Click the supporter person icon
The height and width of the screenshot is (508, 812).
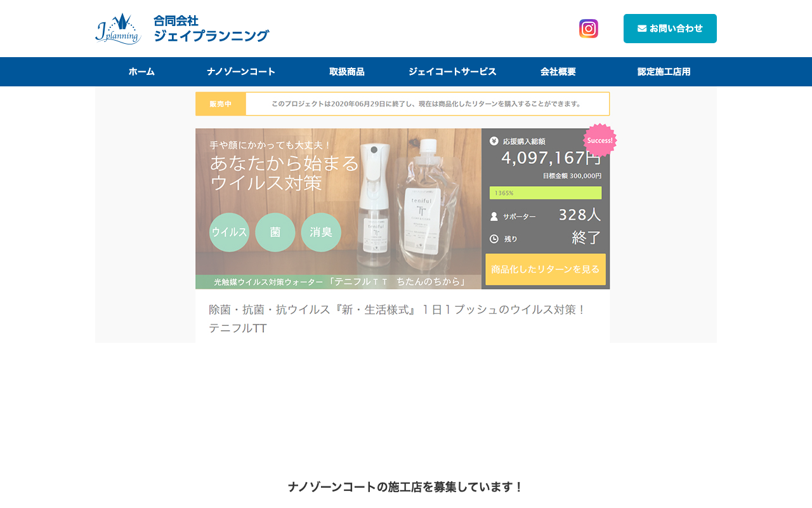[x=494, y=216]
